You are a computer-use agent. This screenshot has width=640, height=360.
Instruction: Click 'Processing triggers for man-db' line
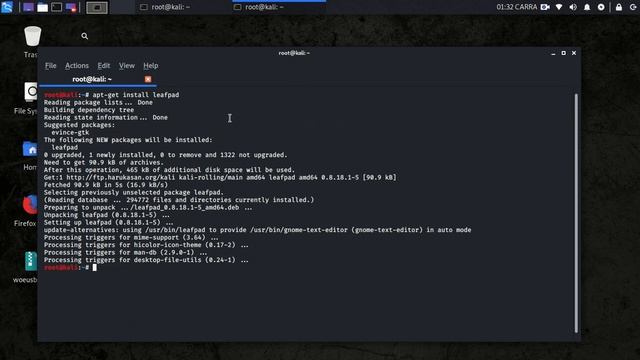125,252
